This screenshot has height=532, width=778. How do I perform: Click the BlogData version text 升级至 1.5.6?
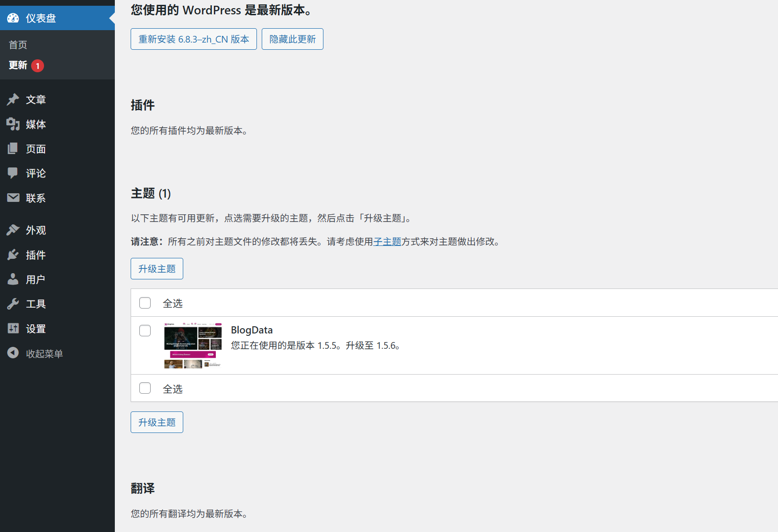373,345
